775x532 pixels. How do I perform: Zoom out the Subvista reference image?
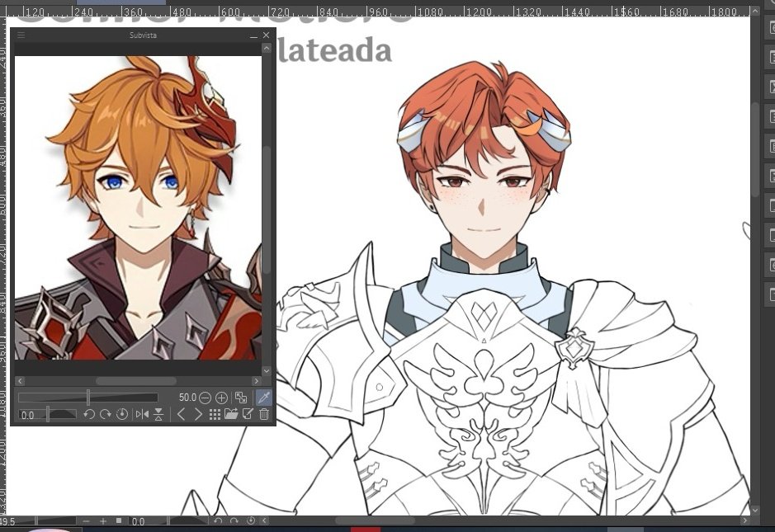tap(206, 398)
